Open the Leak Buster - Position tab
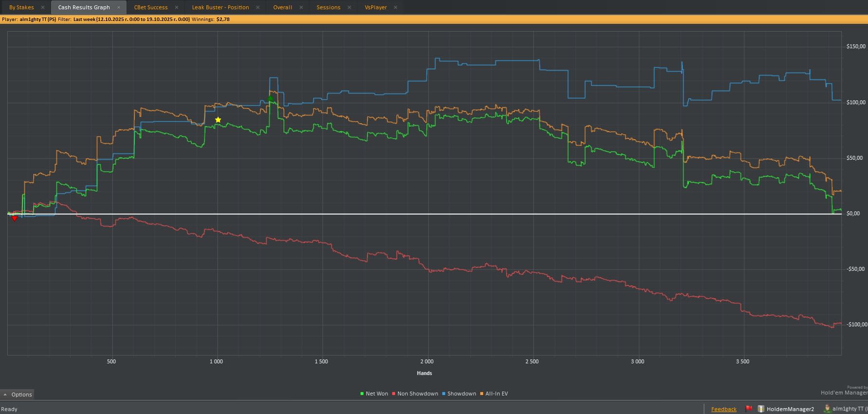 pos(220,7)
